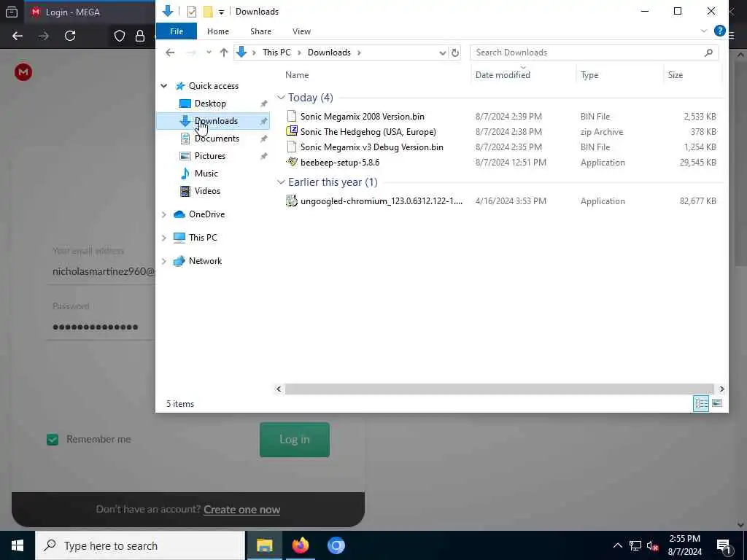Select Sonic Megamix v3 Debug Version.bin
Viewport: 747px width, 560px height.
point(371,147)
